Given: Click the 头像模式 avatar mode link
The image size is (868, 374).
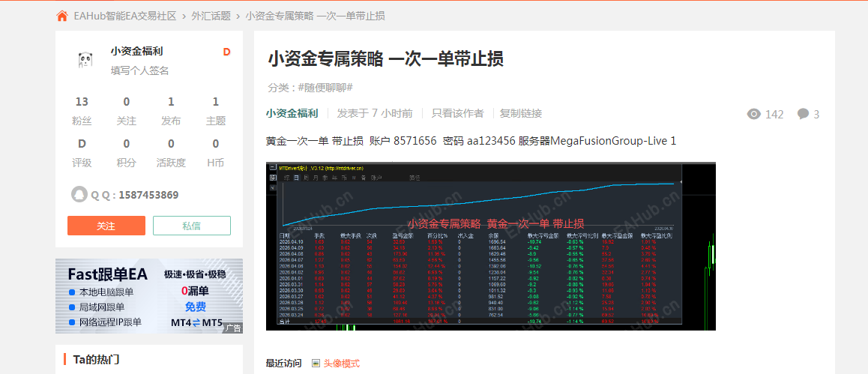Looking at the screenshot, I should [x=342, y=364].
